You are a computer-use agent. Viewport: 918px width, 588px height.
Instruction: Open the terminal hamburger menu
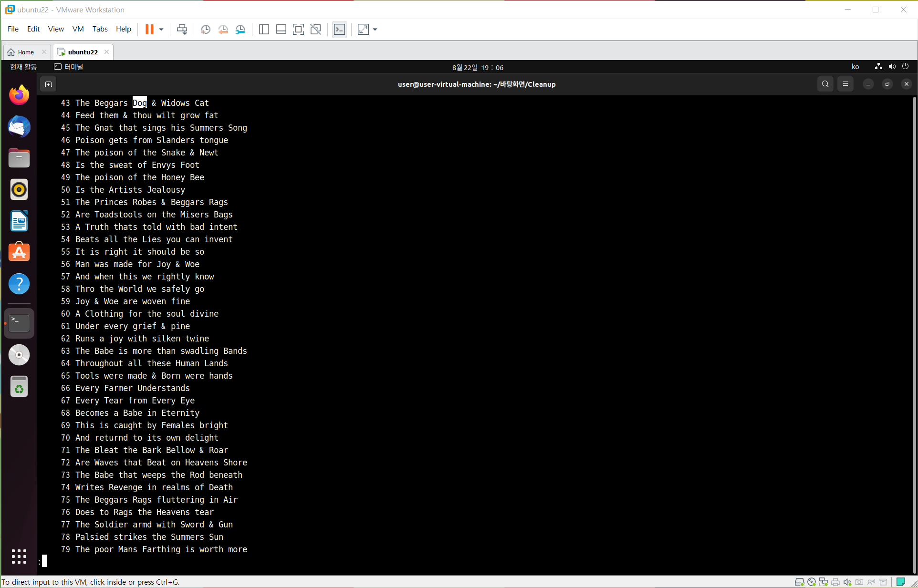click(x=845, y=84)
